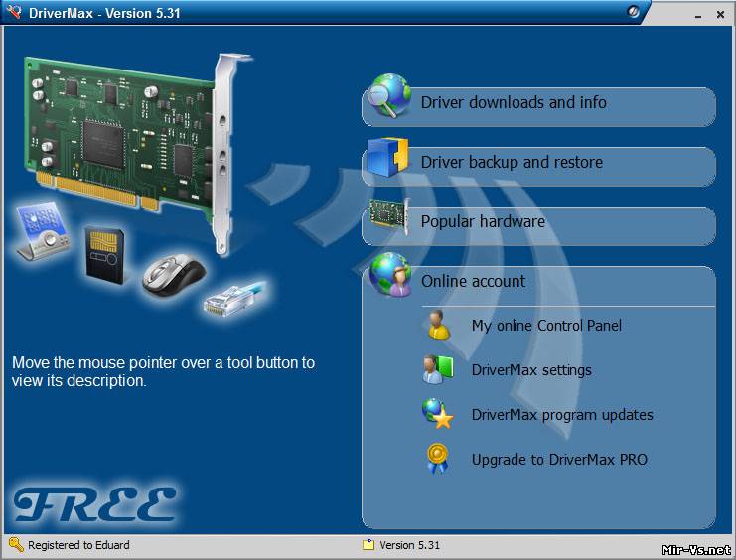Click the Version note icon in status bar
This screenshot has height=560, width=736.
coord(368,545)
